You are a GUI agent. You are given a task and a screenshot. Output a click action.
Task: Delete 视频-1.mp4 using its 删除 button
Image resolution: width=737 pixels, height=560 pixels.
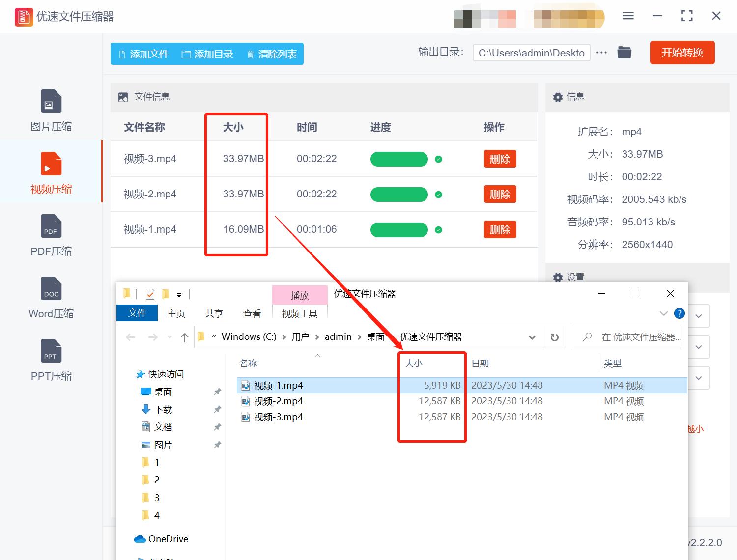coord(500,229)
